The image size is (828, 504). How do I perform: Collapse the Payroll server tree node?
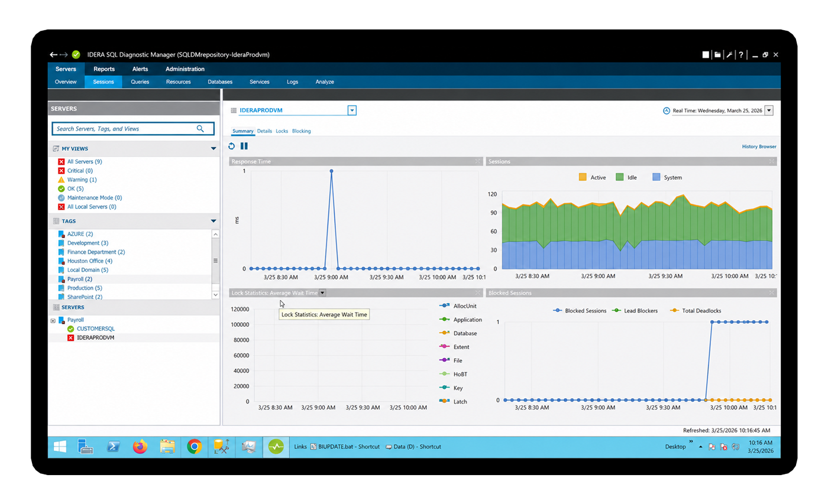pos(53,320)
